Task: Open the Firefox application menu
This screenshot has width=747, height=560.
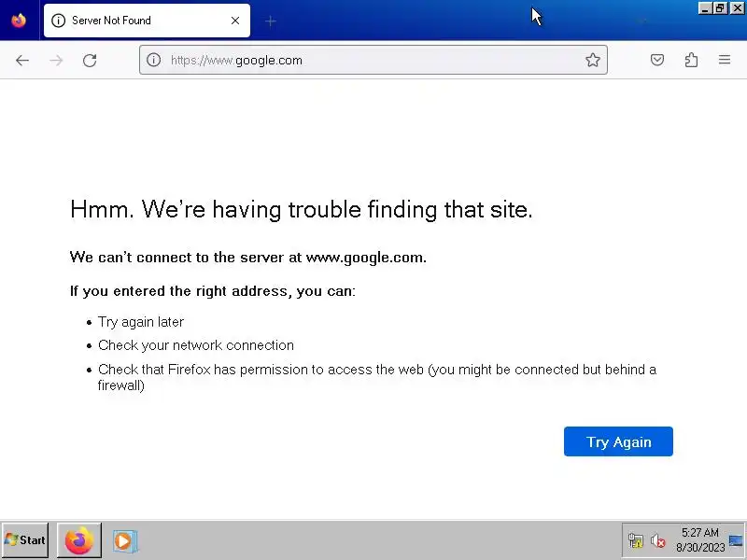Action: coord(725,61)
